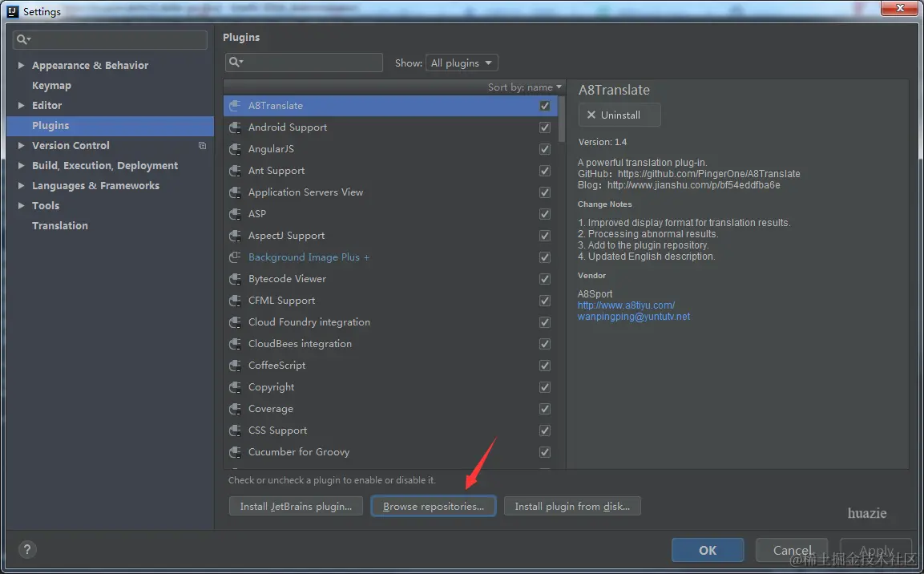This screenshot has height=574, width=924.
Task: Click the AngularJS plugin icon
Action: coord(235,149)
